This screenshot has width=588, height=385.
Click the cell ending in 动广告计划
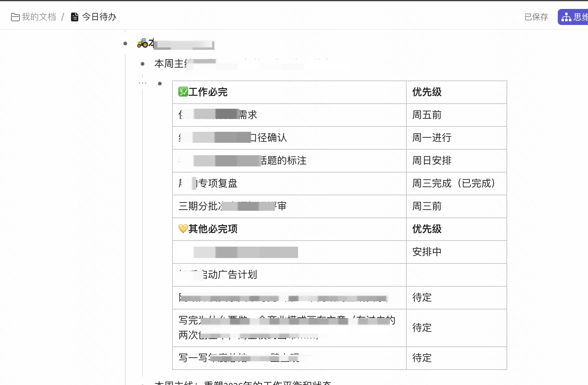pos(289,275)
